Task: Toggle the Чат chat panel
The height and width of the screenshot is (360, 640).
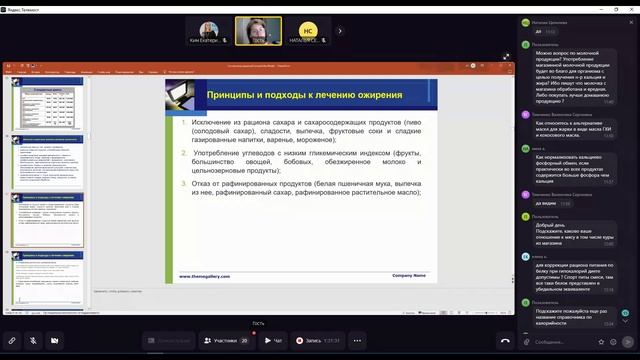Action: [x=273, y=340]
